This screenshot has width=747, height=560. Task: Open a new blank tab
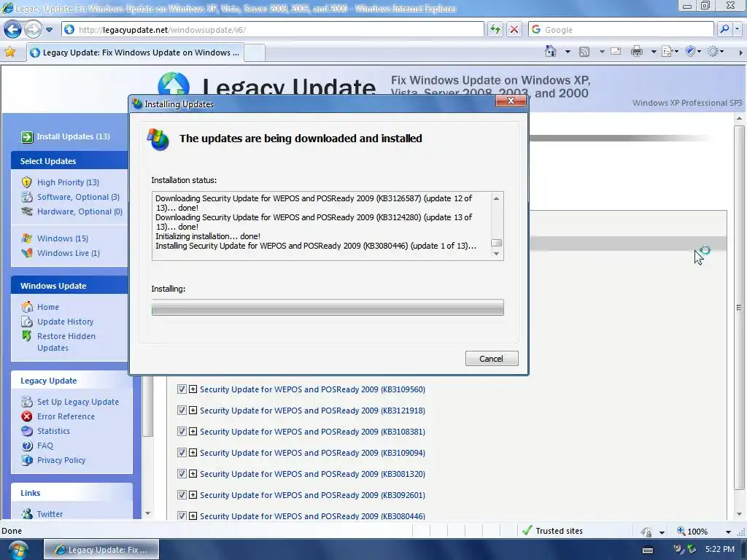pyautogui.click(x=255, y=52)
